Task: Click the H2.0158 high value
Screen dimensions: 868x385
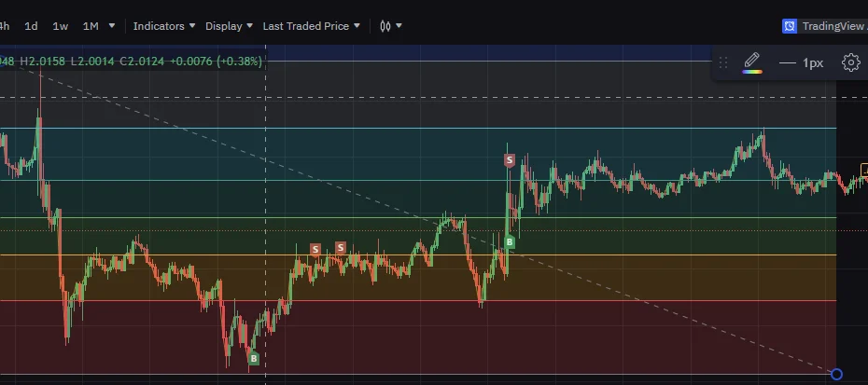Action: click(x=45, y=62)
